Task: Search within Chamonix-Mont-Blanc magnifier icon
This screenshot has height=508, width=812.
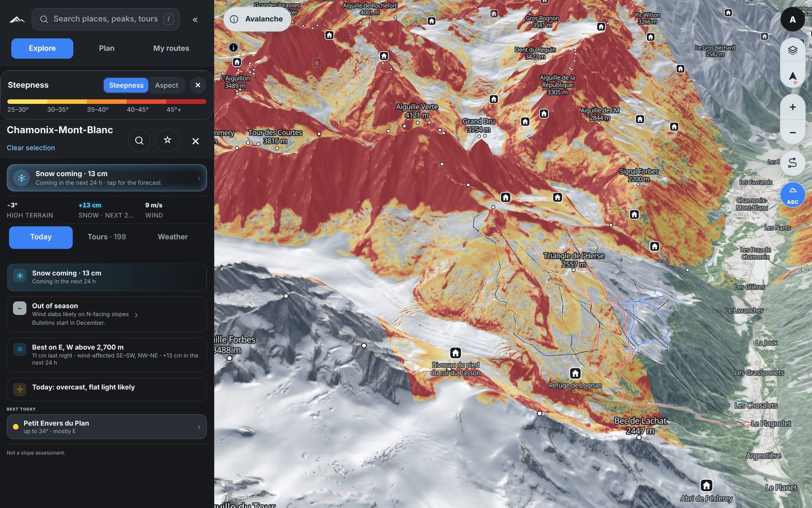Action: coord(139,141)
